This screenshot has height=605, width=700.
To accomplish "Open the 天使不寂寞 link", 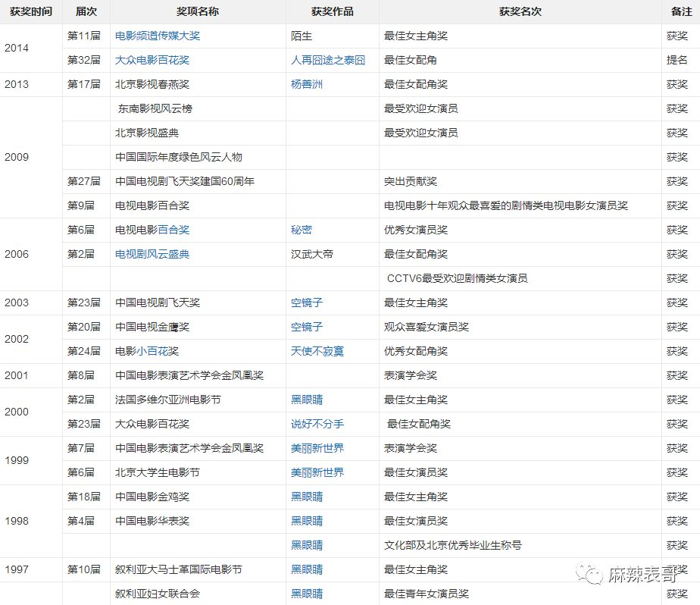I will click(x=317, y=351).
